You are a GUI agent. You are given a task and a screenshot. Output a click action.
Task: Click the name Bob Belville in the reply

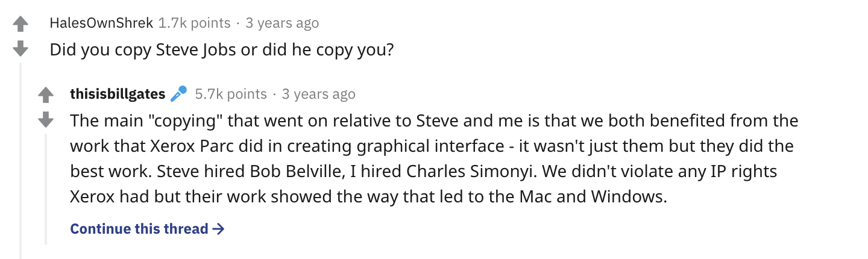(289, 172)
